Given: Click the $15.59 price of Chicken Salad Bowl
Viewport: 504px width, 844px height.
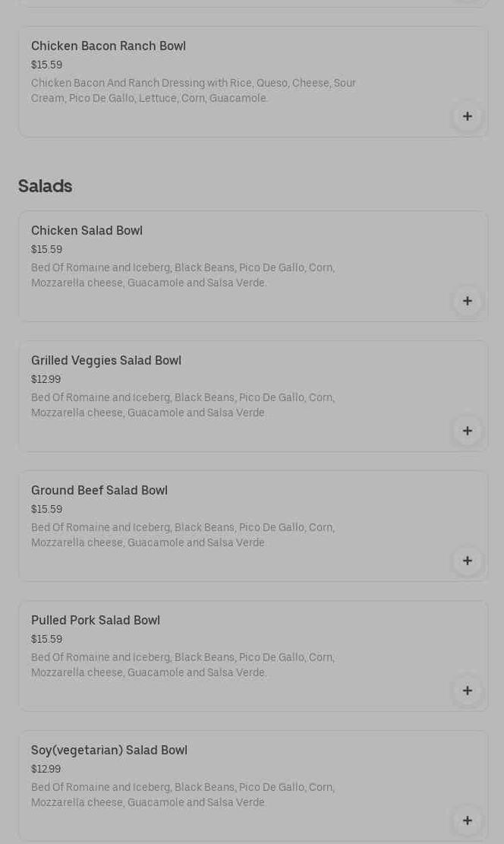Looking at the screenshot, I should [x=47, y=249].
